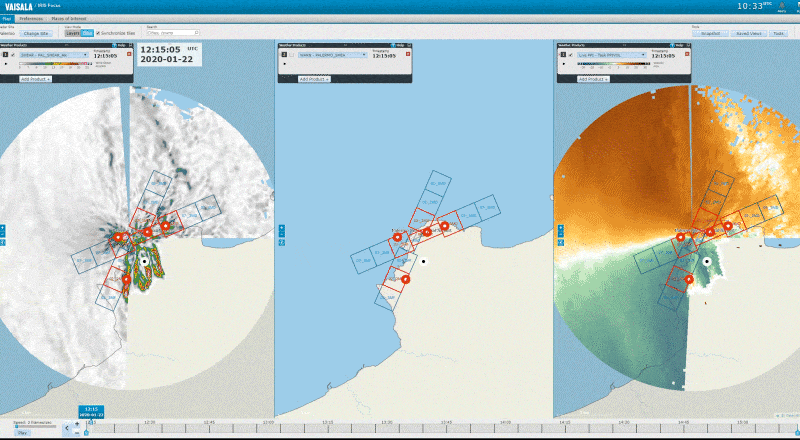Step timeline back with left arrow
The height and width of the screenshot is (440, 800).
tap(67, 428)
